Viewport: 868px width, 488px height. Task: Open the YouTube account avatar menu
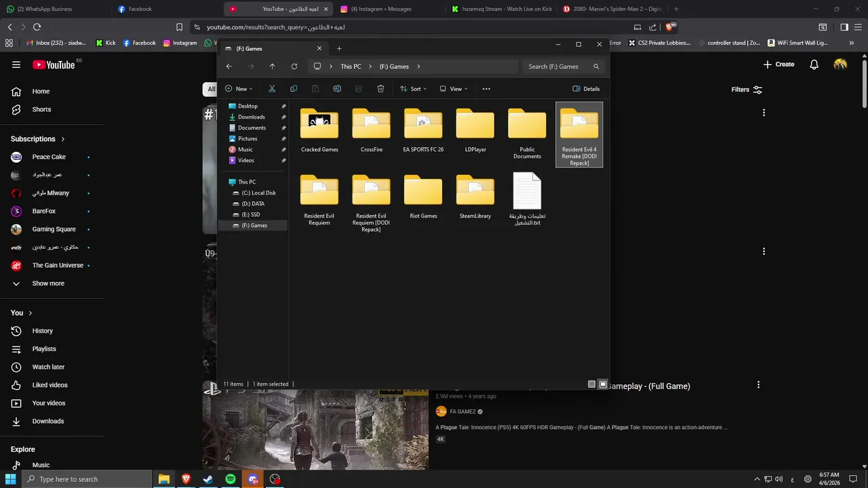(x=840, y=64)
